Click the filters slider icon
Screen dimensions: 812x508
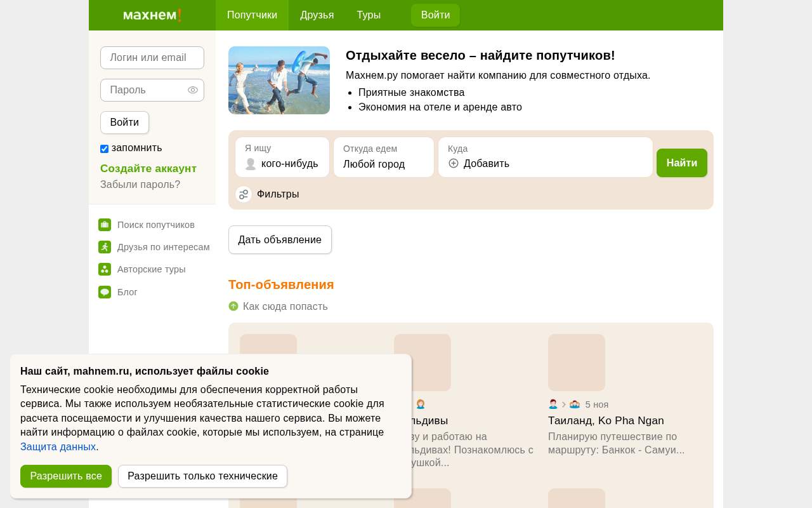(x=244, y=194)
